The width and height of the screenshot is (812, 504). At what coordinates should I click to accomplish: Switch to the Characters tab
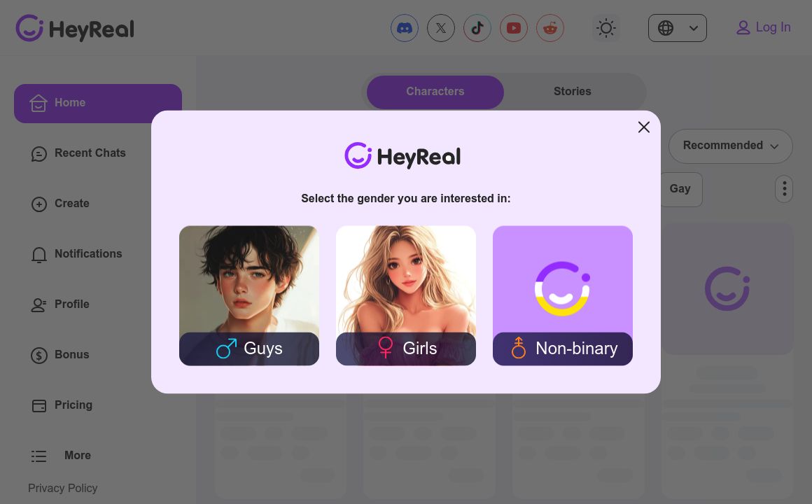coord(435,92)
